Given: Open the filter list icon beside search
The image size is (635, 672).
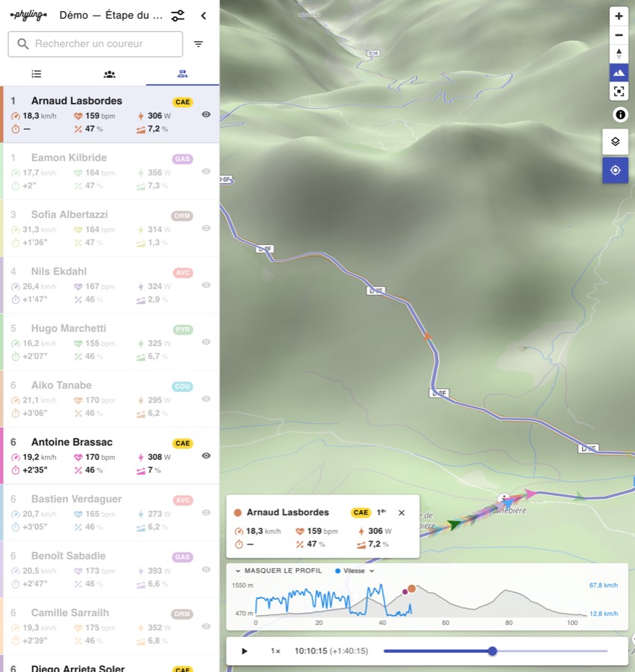Looking at the screenshot, I should [198, 44].
